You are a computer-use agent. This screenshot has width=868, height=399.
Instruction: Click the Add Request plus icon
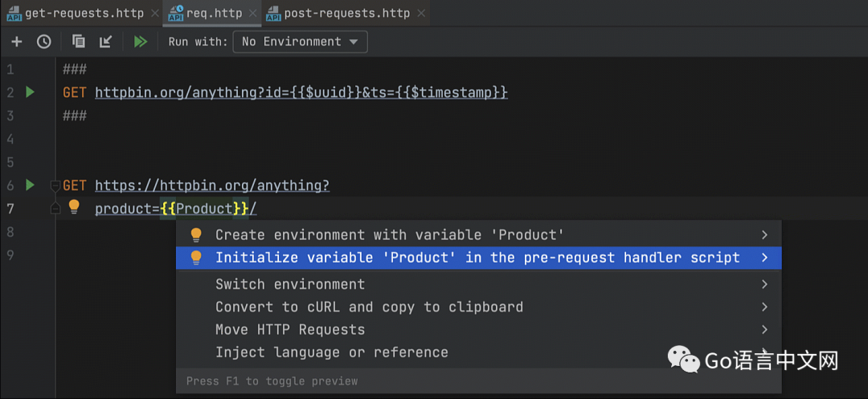(x=16, y=42)
